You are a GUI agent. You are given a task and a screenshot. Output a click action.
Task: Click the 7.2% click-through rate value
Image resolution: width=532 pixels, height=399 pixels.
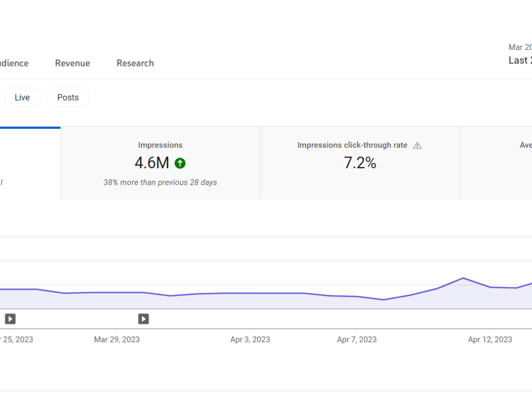tap(360, 163)
